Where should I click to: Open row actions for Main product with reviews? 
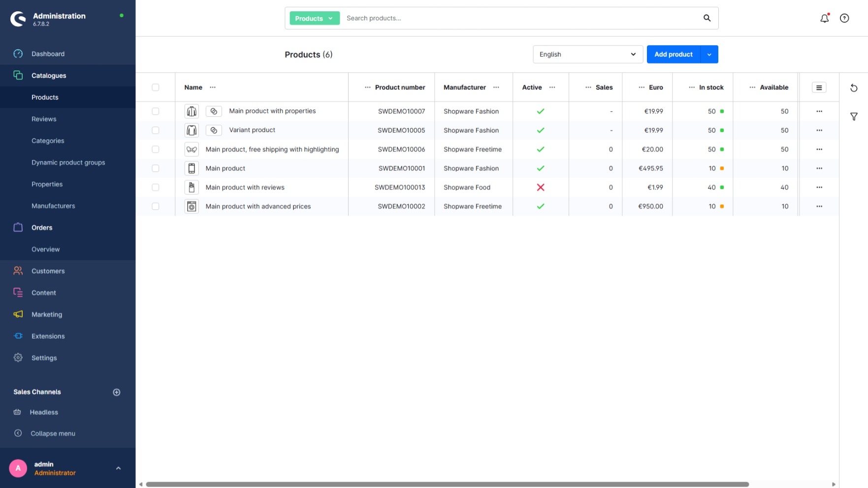click(x=819, y=187)
